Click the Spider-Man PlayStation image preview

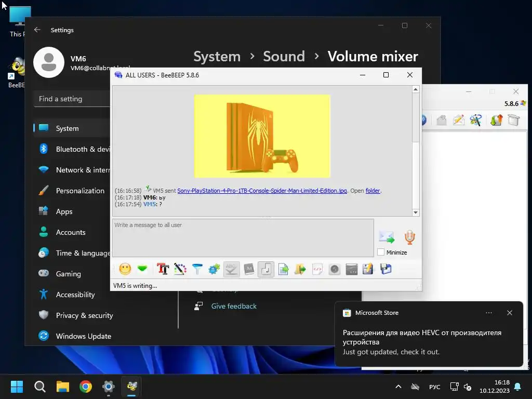[262, 136]
